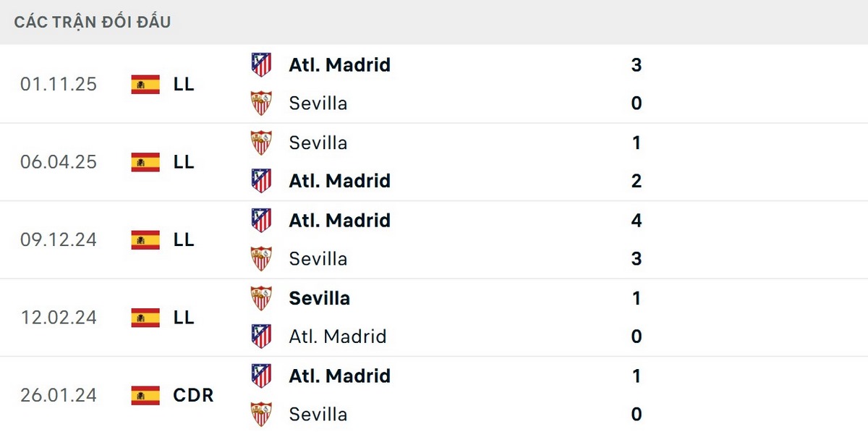Click the score 4 in the 09.12.24 match

click(x=636, y=220)
